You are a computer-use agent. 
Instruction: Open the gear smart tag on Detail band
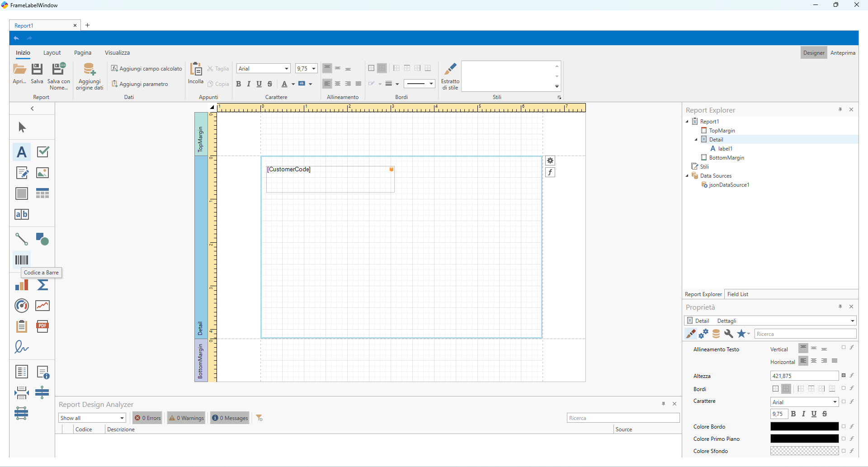550,160
